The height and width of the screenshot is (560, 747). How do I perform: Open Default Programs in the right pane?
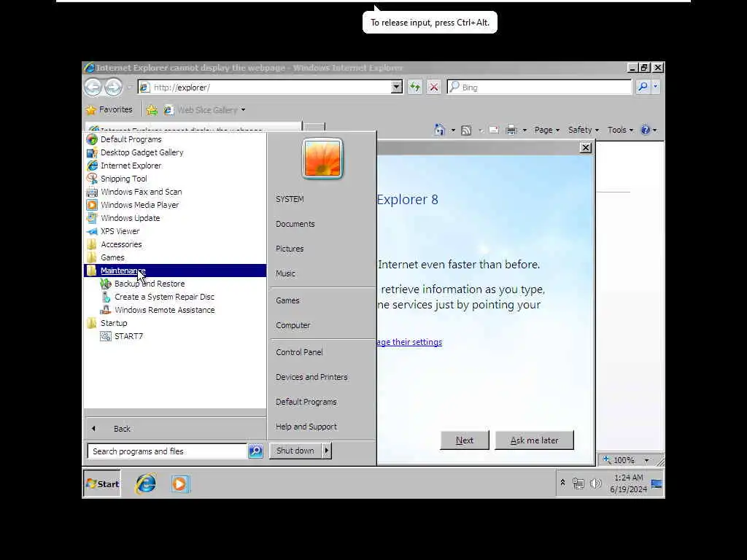tap(306, 402)
